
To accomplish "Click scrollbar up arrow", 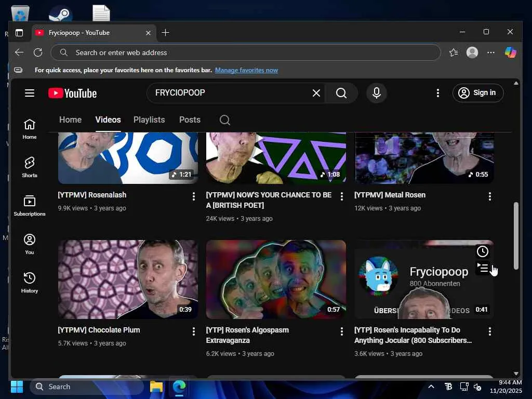I will 516,83.
